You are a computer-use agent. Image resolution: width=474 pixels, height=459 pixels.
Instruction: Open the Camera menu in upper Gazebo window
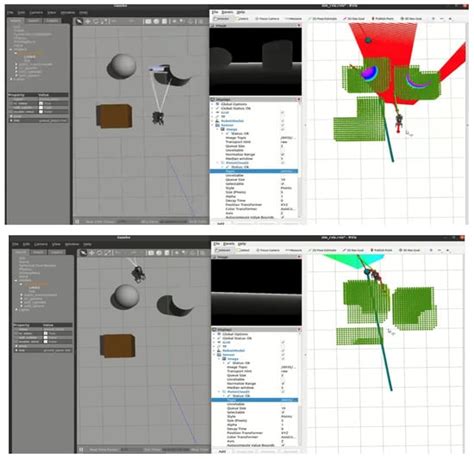pyautogui.click(x=36, y=13)
